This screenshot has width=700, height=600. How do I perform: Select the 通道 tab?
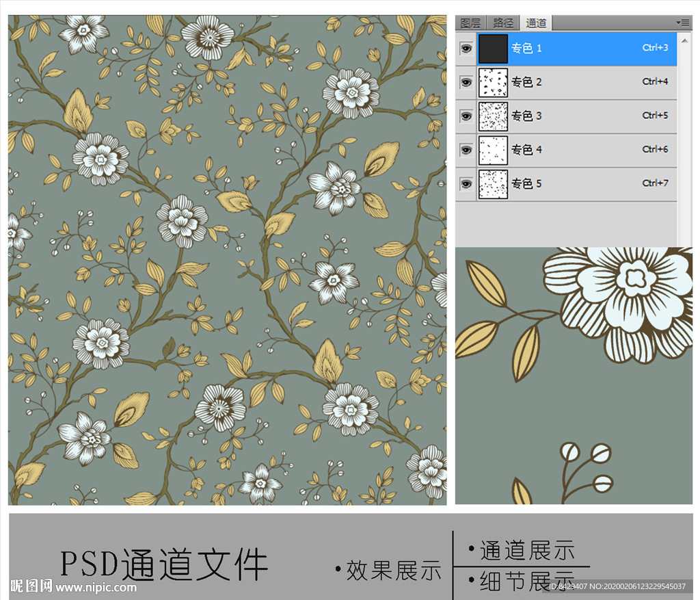pyautogui.click(x=536, y=23)
